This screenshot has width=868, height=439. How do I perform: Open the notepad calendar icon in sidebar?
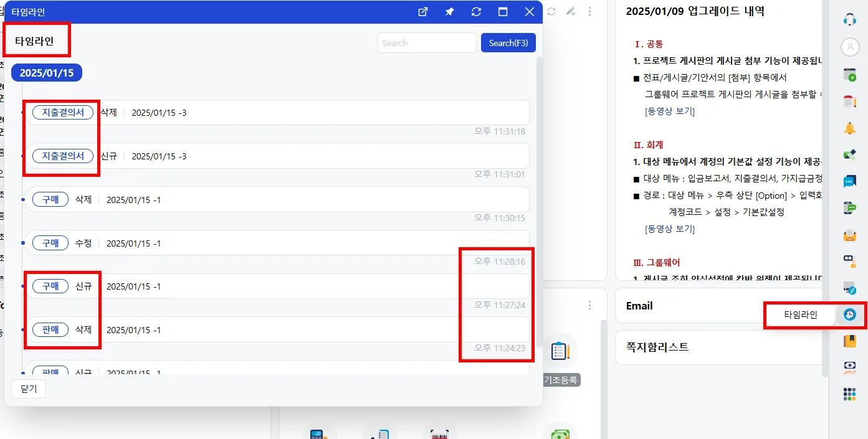coord(849,101)
